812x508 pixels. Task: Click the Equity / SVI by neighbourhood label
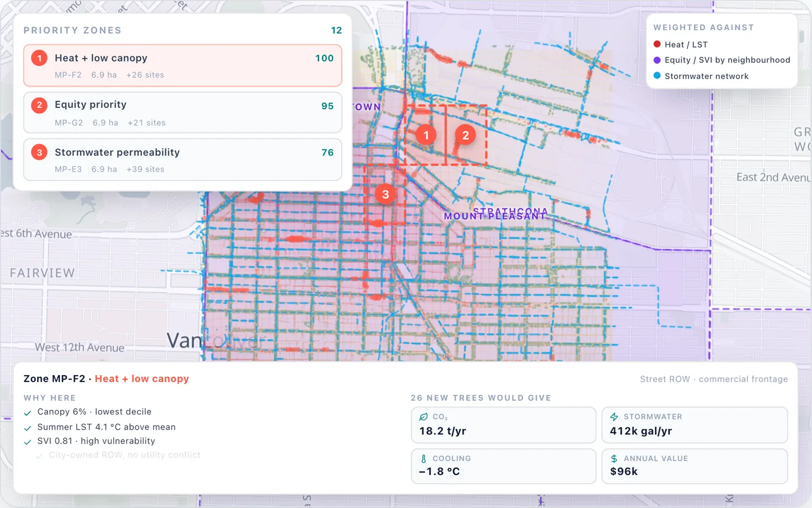pos(727,60)
